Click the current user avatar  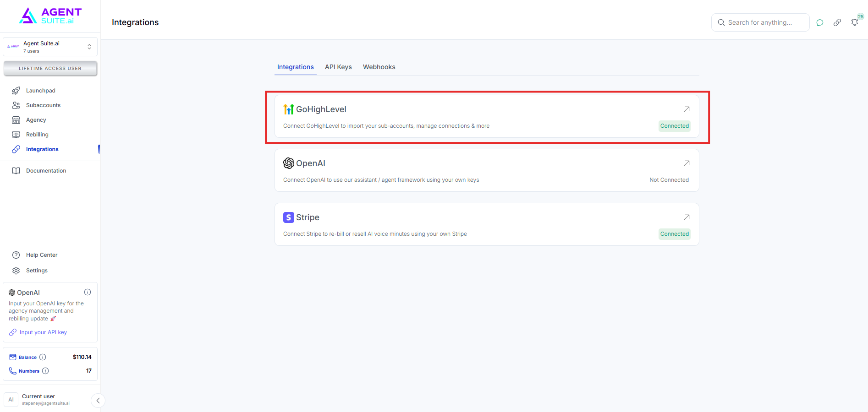click(x=11, y=400)
